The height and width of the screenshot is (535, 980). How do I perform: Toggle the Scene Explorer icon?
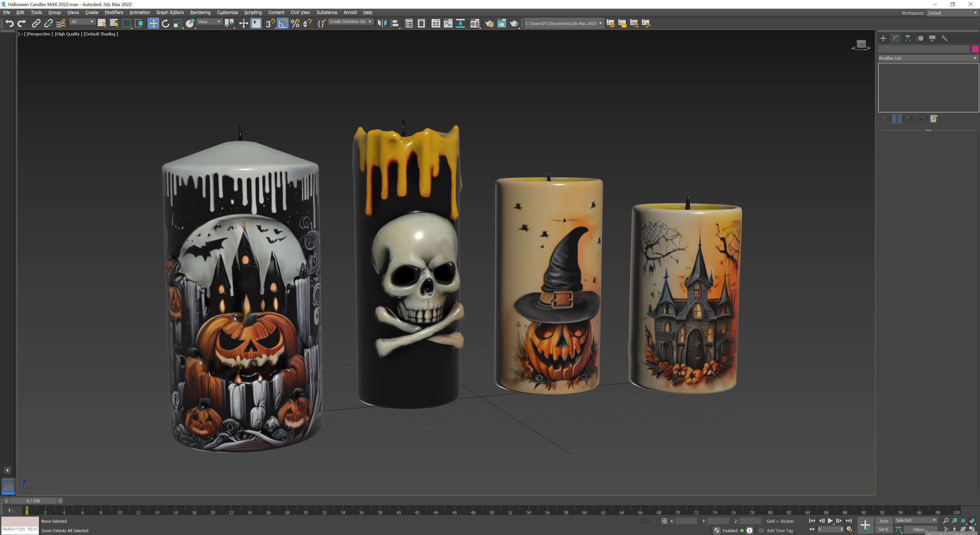409,23
